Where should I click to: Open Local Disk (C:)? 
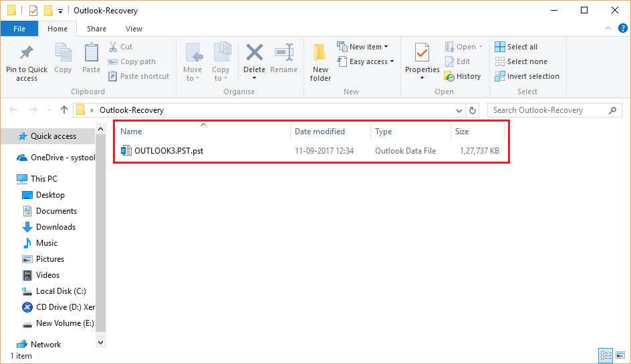pos(53,291)
